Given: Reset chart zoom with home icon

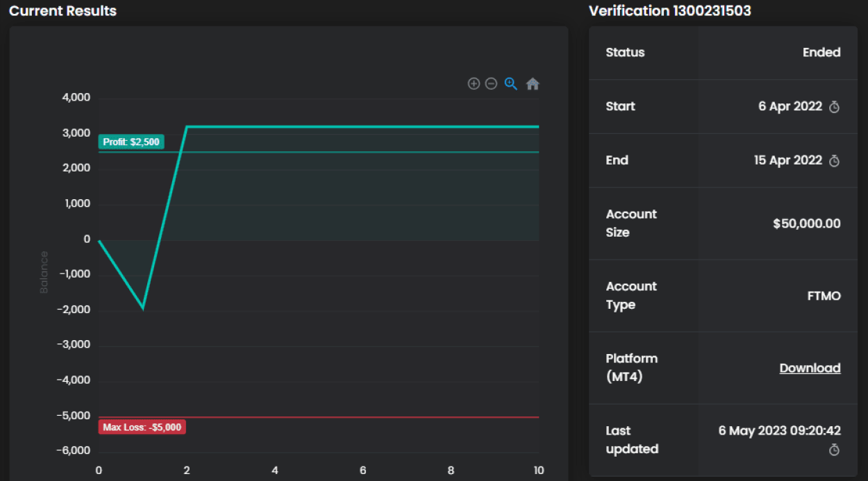Looking at the screenshot, I should click(x=533, y=84).
